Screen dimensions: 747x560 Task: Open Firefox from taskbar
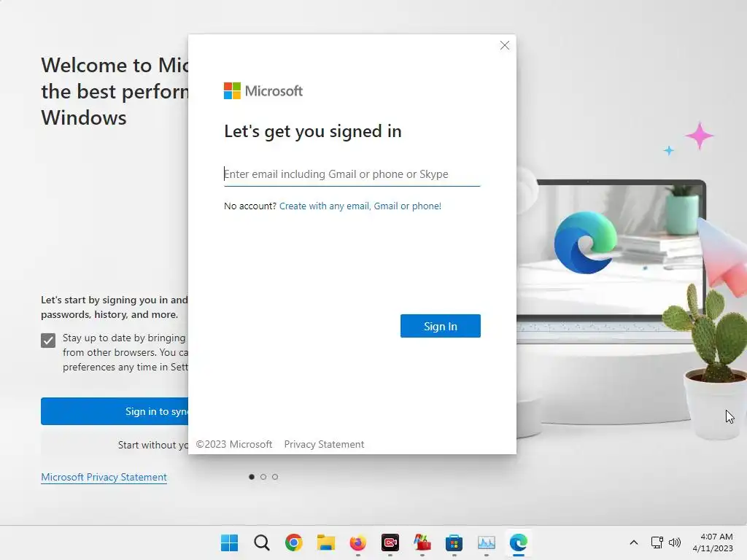point(357,542)
